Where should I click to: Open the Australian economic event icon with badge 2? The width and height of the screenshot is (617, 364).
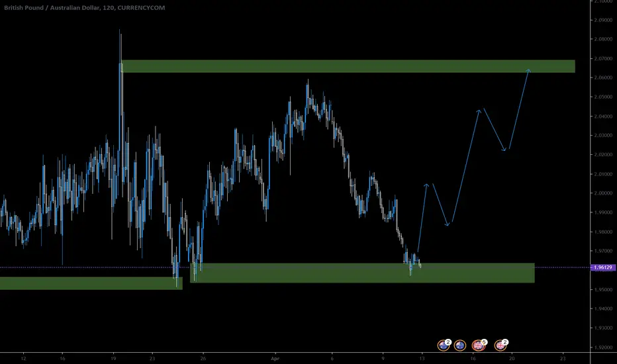coord(443,345)
